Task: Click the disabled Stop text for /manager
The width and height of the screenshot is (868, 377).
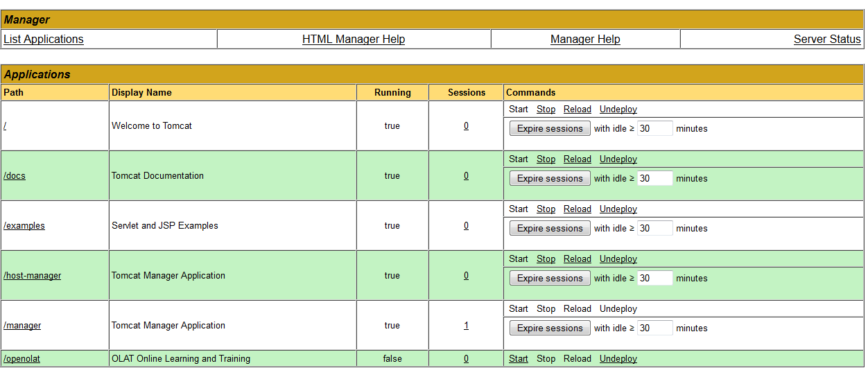Action: [546, 309]
